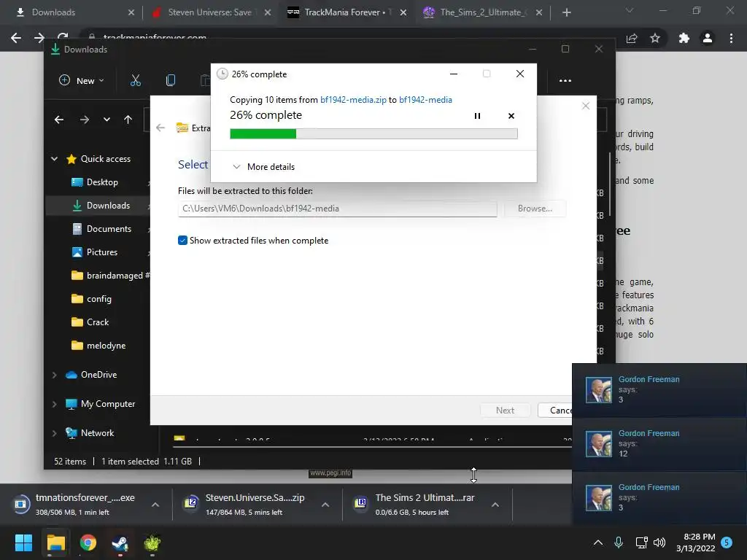Show hidden system tray icons

point(598,542)
